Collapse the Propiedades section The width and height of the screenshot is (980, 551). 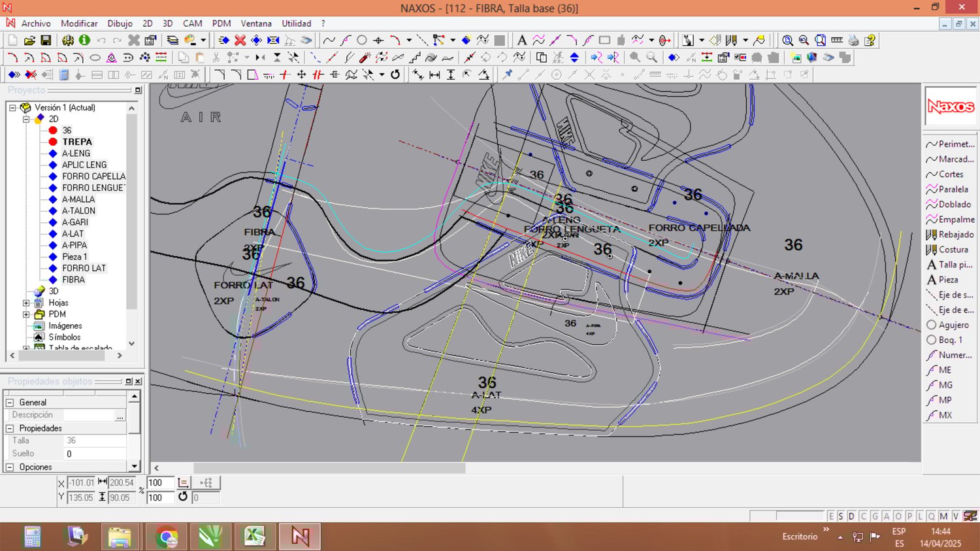[10, 428]
